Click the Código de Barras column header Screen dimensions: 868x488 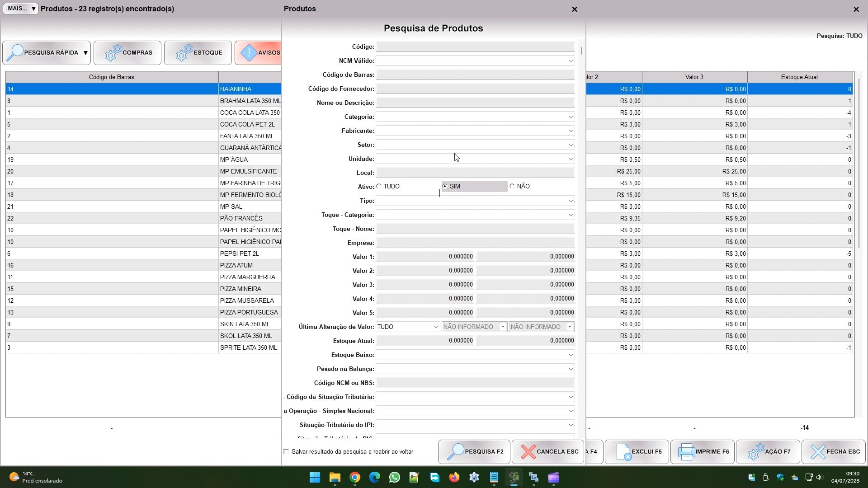(112, 77)
